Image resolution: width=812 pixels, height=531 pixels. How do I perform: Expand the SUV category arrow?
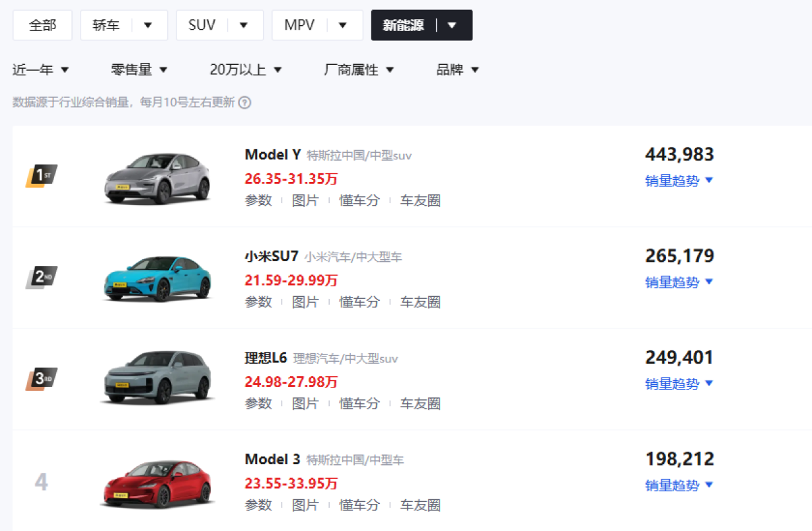243,25
